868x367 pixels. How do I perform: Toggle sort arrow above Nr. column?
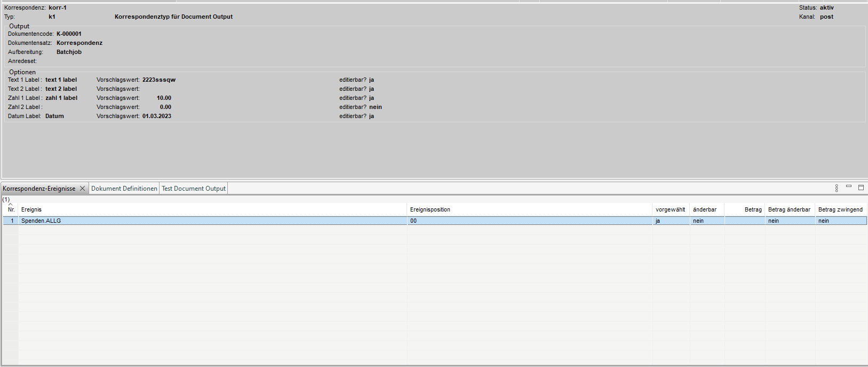pos(10,205)
